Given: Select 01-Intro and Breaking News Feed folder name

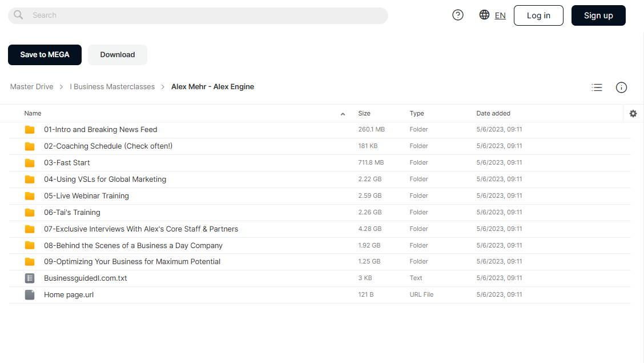Looking at the screenshot, I should 100,130.
